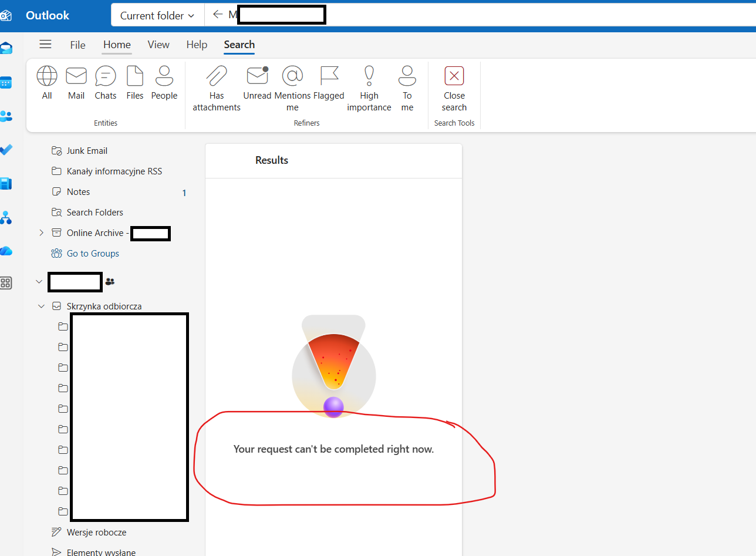This screenshot has width=756, height=556.
Task: Filter search results by People
Action: coord(164,83)
